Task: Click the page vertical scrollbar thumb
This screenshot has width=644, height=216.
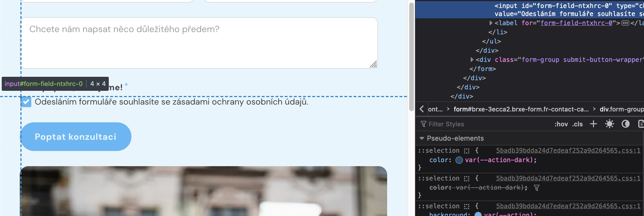Action: pyautogui.click(x=411, y=56)
